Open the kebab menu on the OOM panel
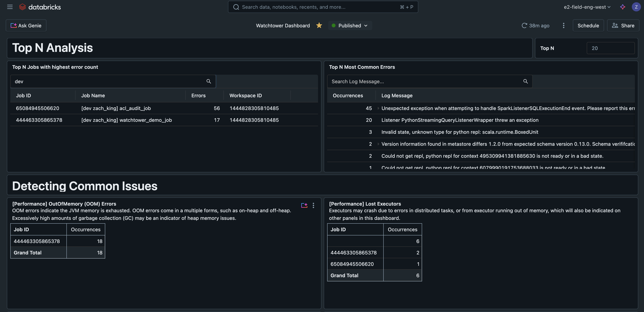The width and height of the screenshot is (644, 312). point(313,205)
